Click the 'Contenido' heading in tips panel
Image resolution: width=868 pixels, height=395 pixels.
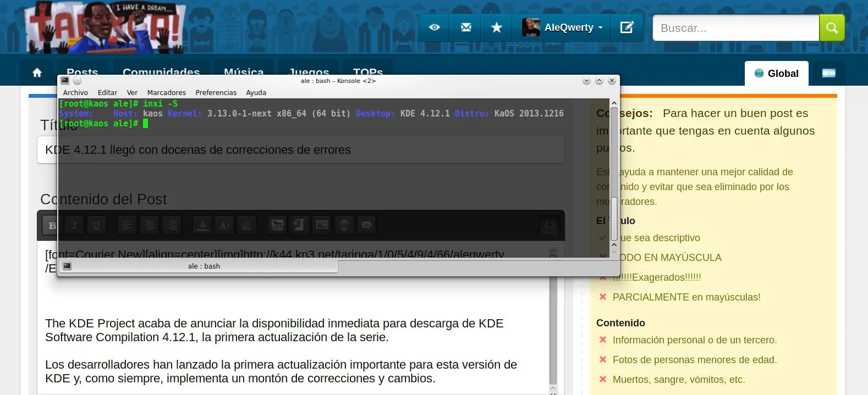[x=620, y=323]
